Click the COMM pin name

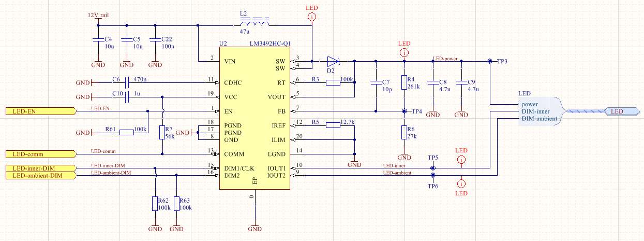point(233,154)
